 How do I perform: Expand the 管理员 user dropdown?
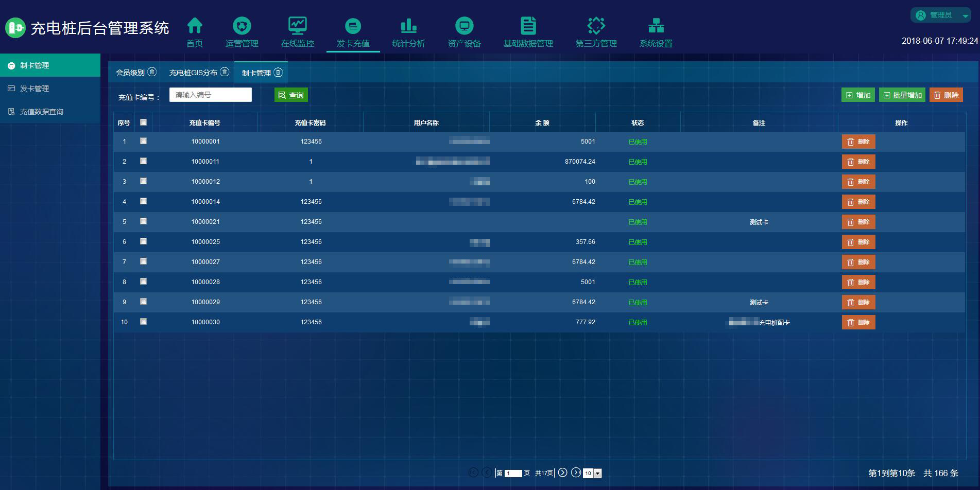pos(965,16)
